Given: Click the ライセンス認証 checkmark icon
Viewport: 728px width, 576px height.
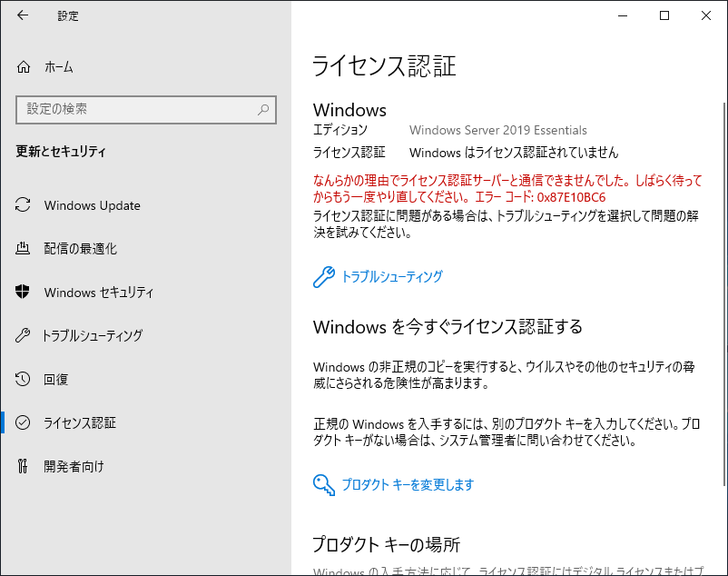Looking at the screenshot, I should coord(23,422).
